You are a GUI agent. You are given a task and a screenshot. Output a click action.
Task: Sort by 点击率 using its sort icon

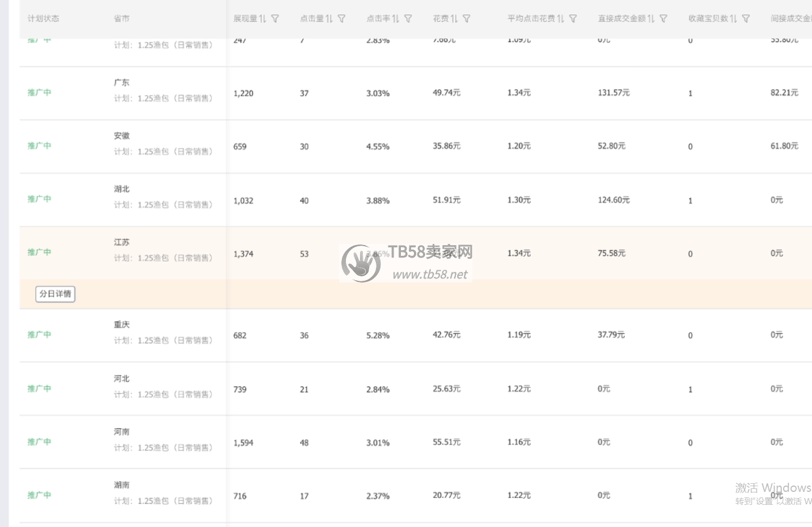pos(395,19)
